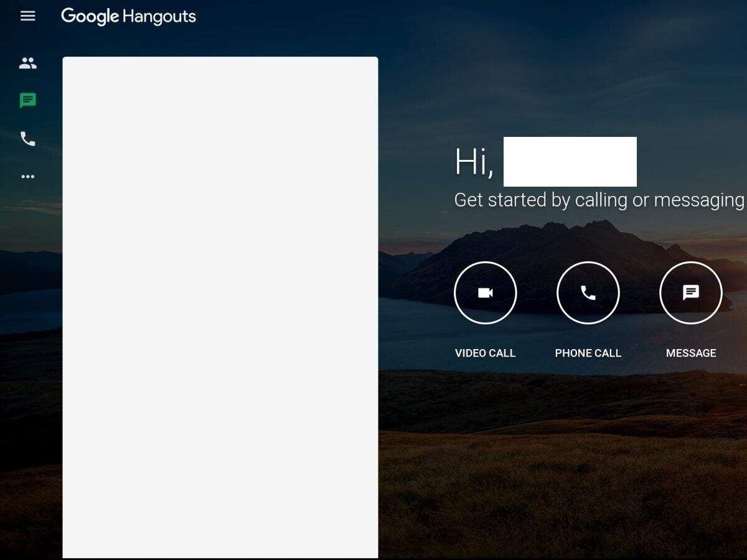Viewport: 747px width, 560px height.
Task: Expand the More options ellipsis in sidebar
Action: tap(28, 177)
